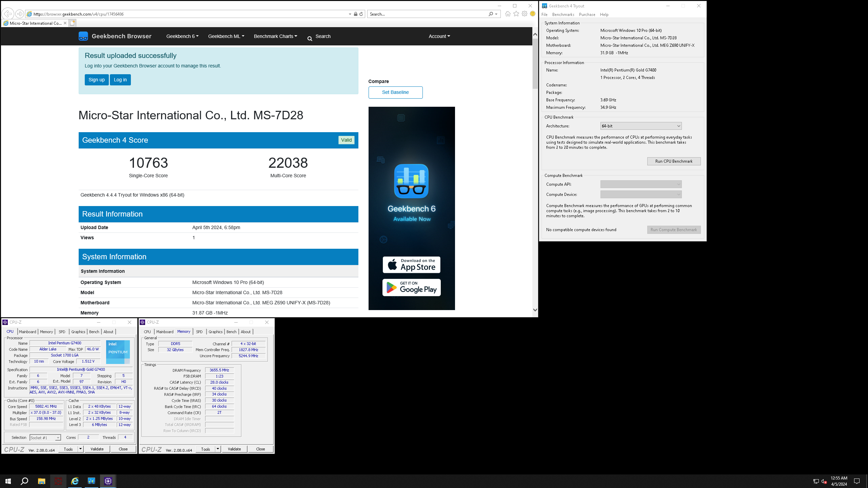This screenshot has height=488, width=868.
Task: Expand the Account dropdown
Action: [439, 36]
